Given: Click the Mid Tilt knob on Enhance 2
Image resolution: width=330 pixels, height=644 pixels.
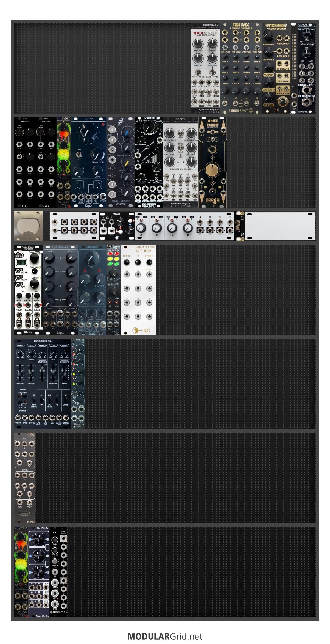Looking at the screenshot, I should point(198,58).
